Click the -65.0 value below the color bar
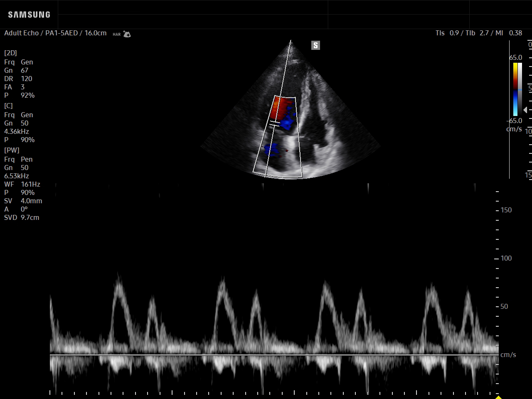 (x=515, y=121)
